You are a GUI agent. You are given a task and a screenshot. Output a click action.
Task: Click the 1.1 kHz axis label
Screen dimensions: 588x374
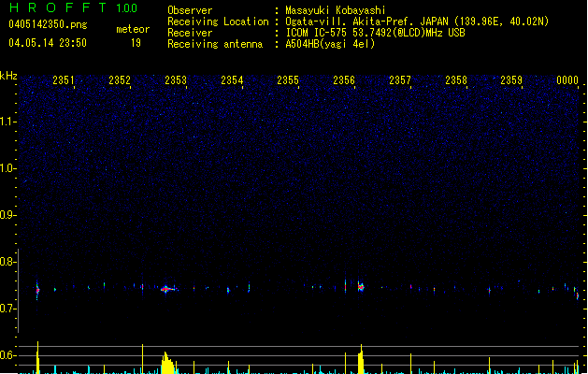click(x=7, y=122)
